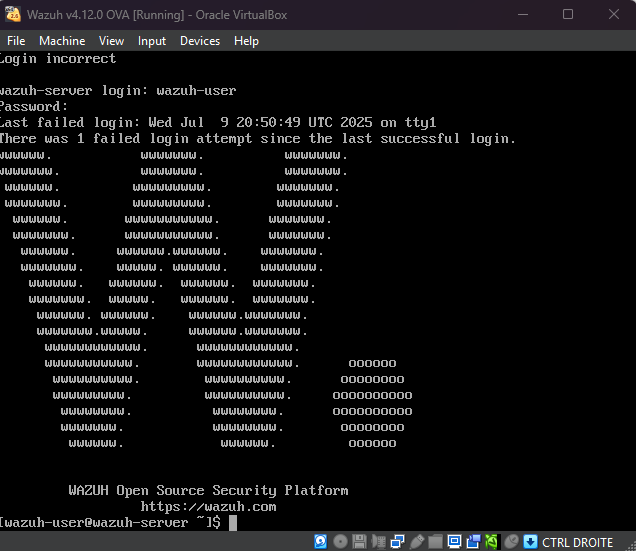Click the 'Last failed login' line

click(218, 122)
